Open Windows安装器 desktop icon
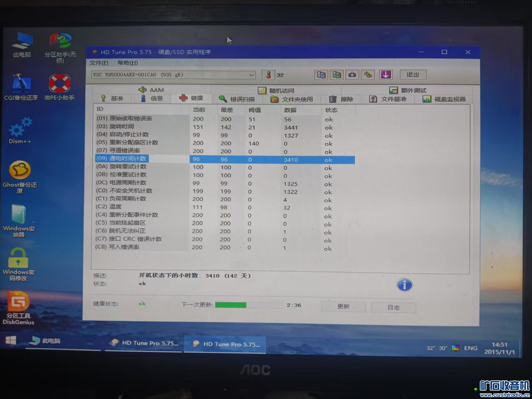 coord(19,220)
